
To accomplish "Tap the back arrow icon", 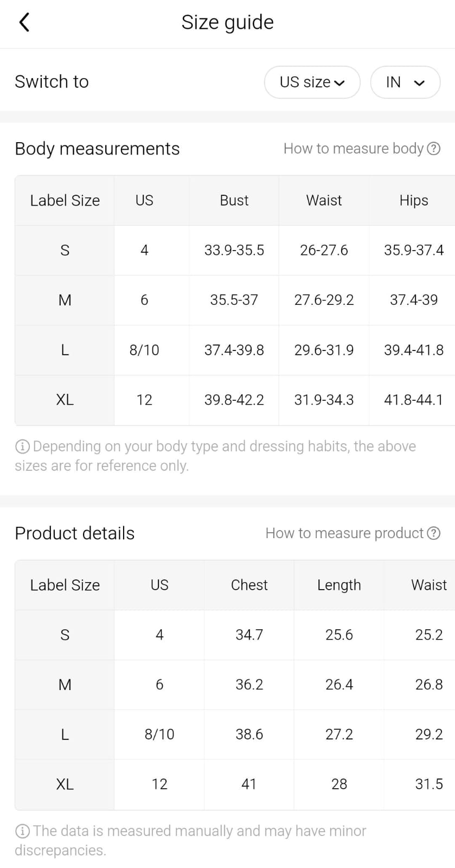I will (x=24, y=22).
